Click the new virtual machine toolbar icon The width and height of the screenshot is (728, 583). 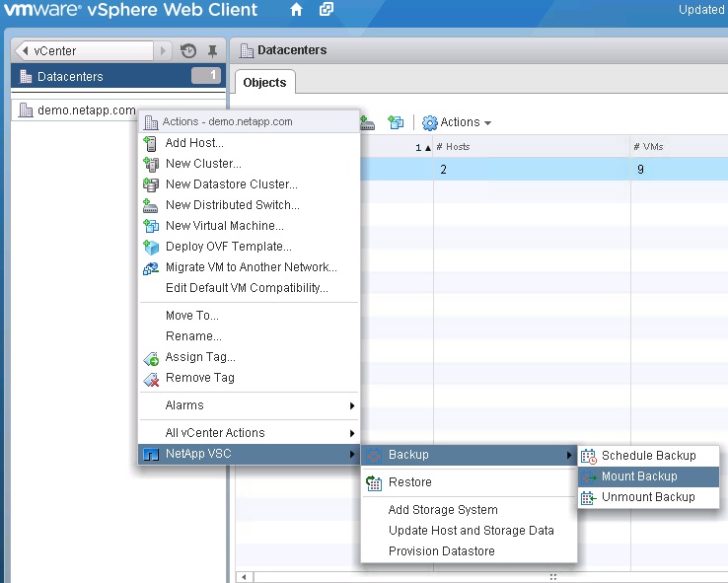[x=396, y=122]
